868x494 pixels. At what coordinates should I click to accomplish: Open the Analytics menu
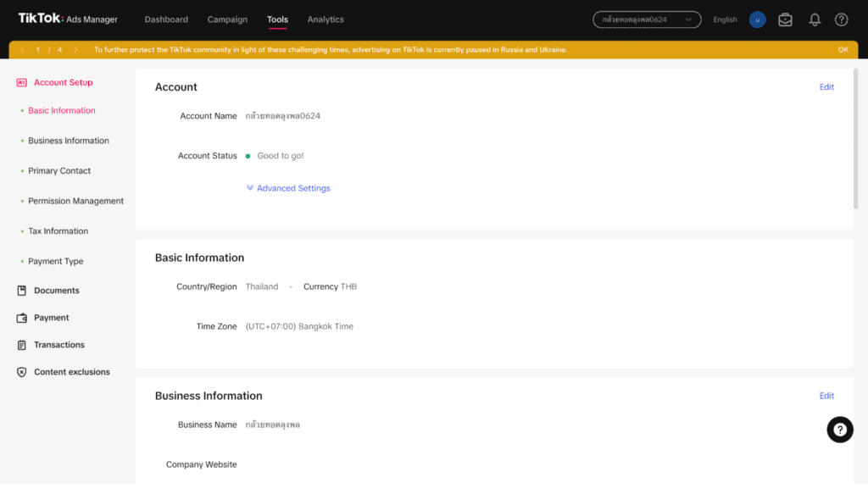(325, 19)
